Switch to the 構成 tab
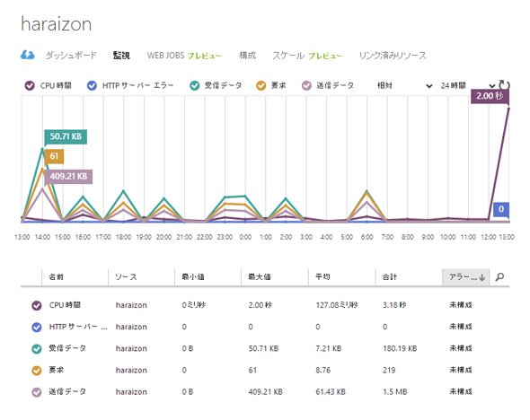Image resolution: width=530 pixels, height=420 pixels. pos(247,55)
